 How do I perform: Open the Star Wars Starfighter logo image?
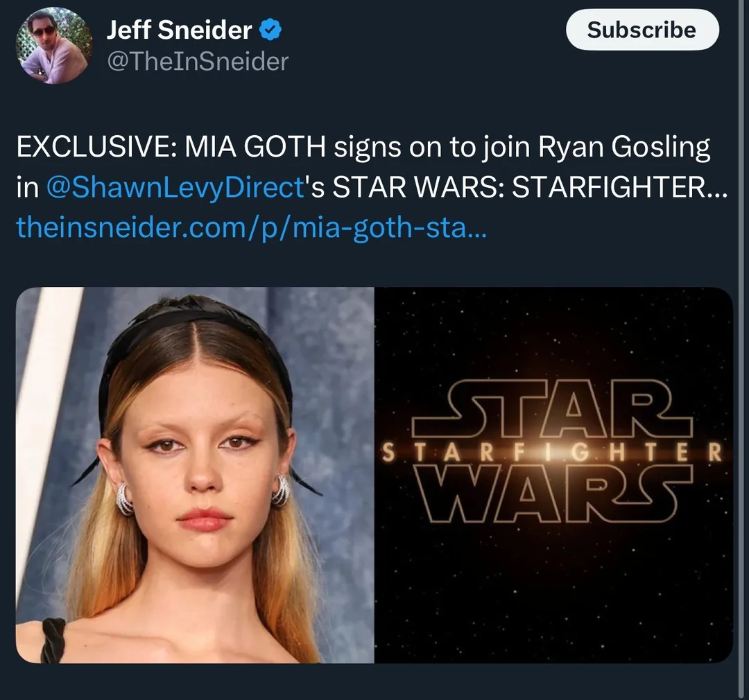pyautogui.click(x=553, y=475)
